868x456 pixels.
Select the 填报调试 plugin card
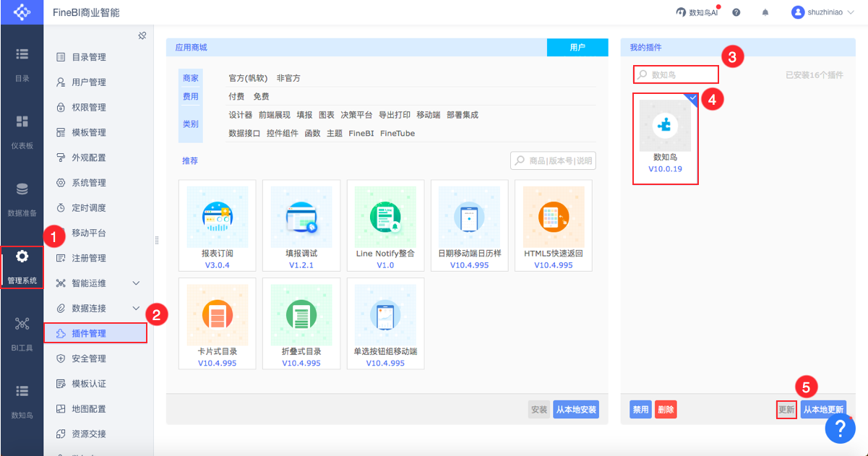point(301,225)
